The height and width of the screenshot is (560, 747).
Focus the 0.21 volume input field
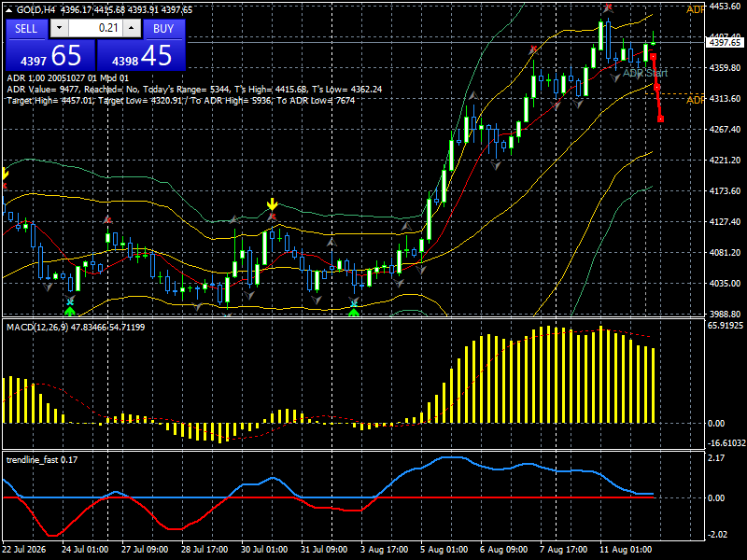(95, 28)
